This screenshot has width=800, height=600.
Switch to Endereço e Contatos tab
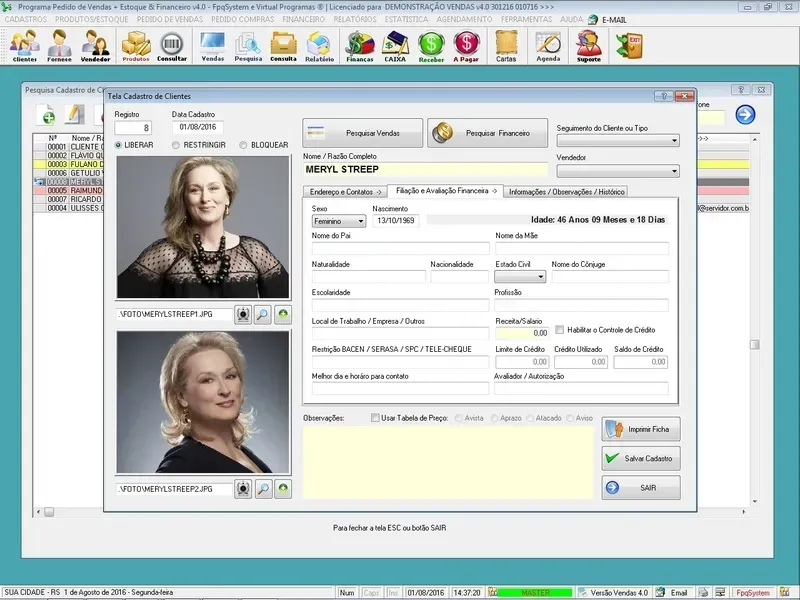345,191
